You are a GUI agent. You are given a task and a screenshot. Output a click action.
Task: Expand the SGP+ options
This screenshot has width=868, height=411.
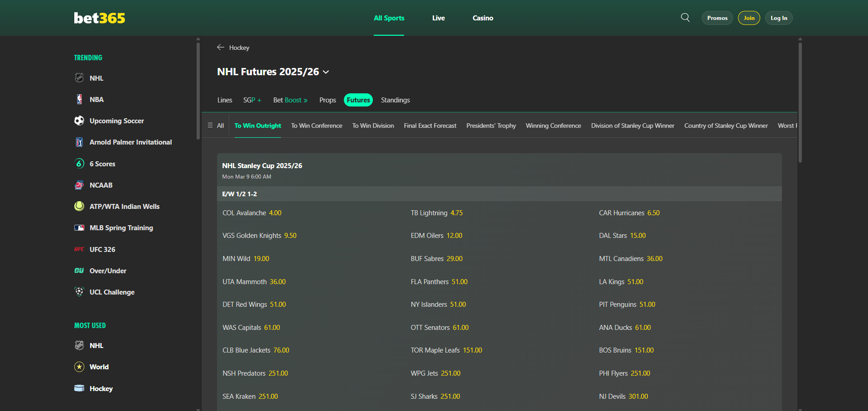click(252, 100)
